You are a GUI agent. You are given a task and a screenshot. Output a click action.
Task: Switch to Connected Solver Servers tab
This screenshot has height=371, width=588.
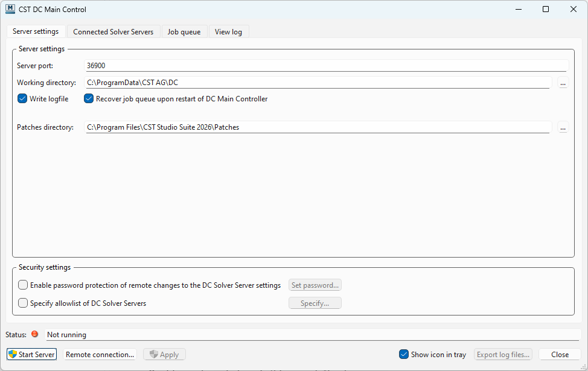click(113, 32)
